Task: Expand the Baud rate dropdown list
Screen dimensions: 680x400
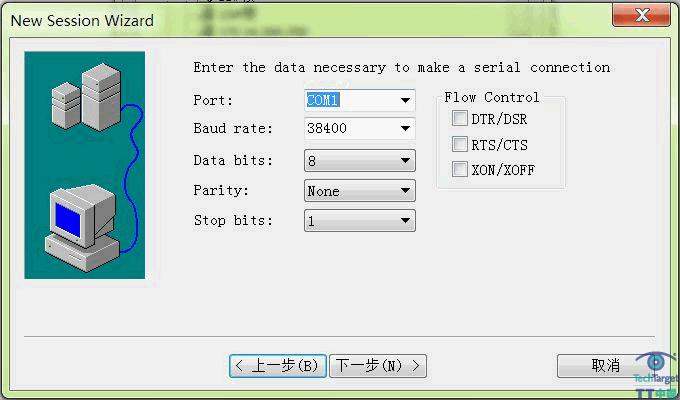Action: (405, 129)
